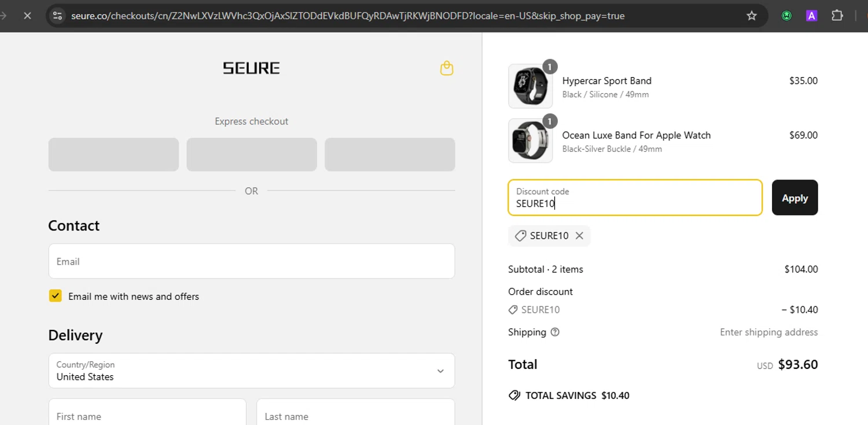Screen dimensions: 868x425
Task: Click the Express checkout label
Action: [x=251, y=121]
